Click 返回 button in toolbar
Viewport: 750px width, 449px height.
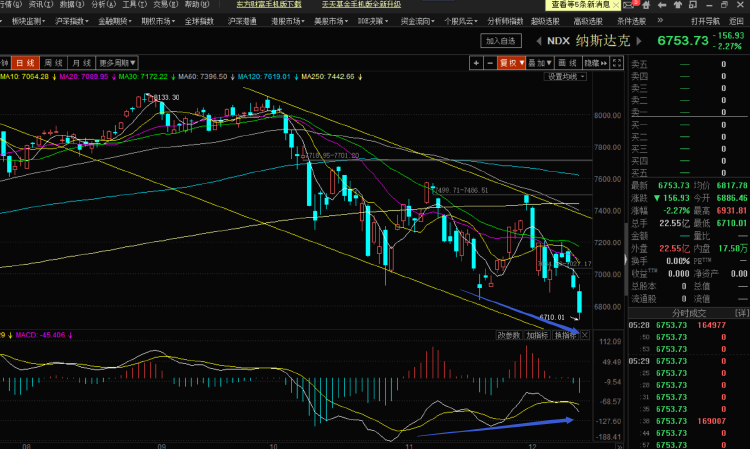[736, 21]
